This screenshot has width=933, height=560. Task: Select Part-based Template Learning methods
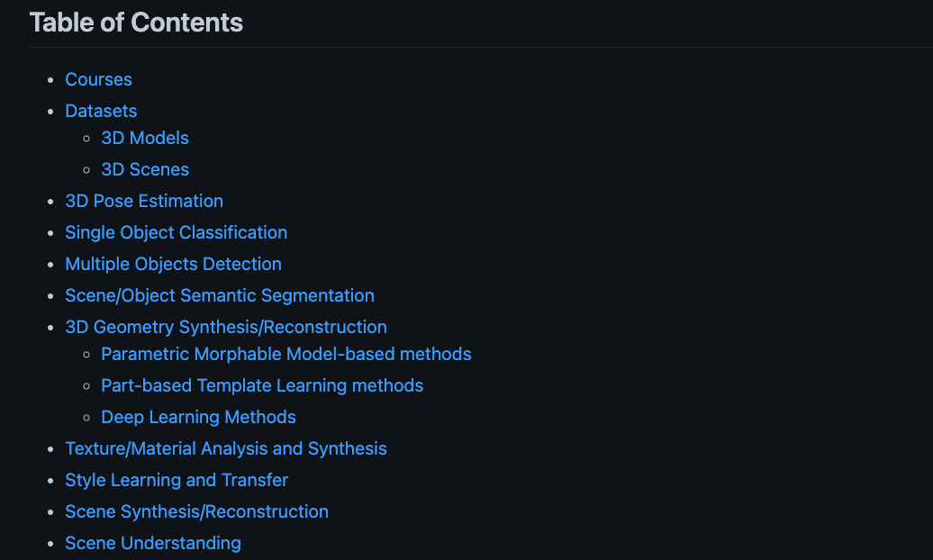point(262,385)
